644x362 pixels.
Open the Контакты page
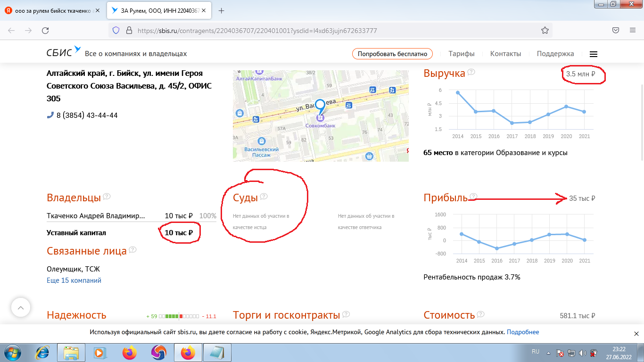(x=505, y=54)
